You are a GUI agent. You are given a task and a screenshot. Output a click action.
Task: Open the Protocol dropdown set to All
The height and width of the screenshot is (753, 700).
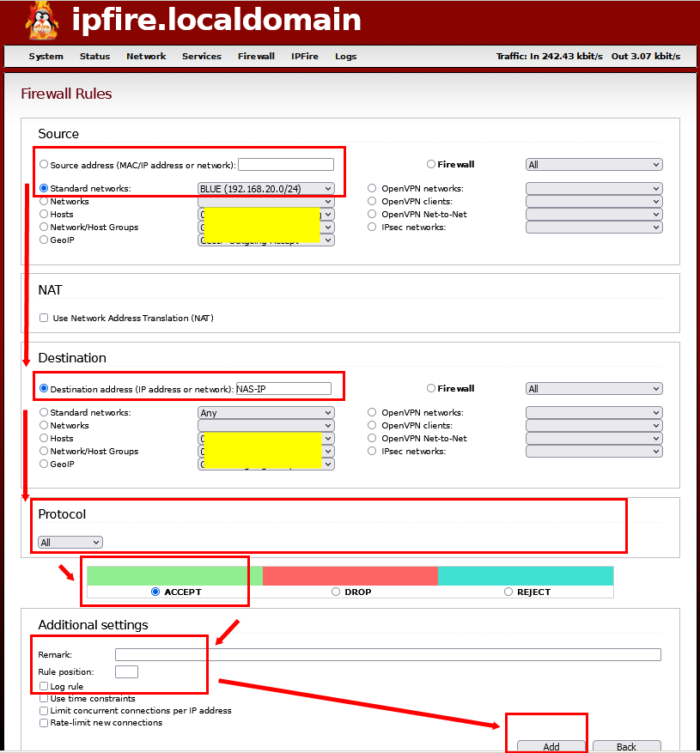[70, 542]
